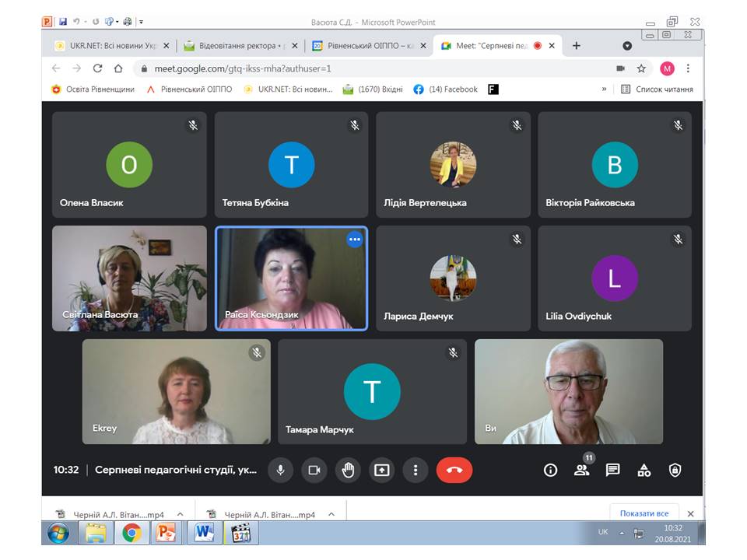The image size is (747, 560).
Task: Open the Activities panel
Action: click(x=644, y=471)
